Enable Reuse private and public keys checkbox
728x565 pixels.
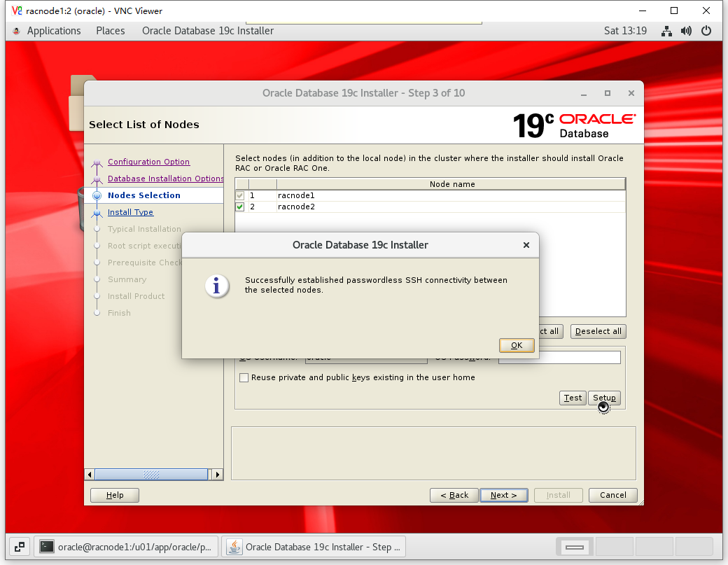pyautogui.click(x=244, y=377)
